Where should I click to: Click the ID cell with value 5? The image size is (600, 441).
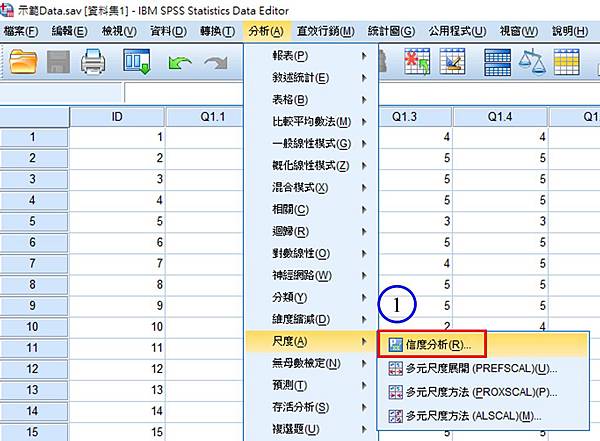pyautogui.click(x=117, y=221)
